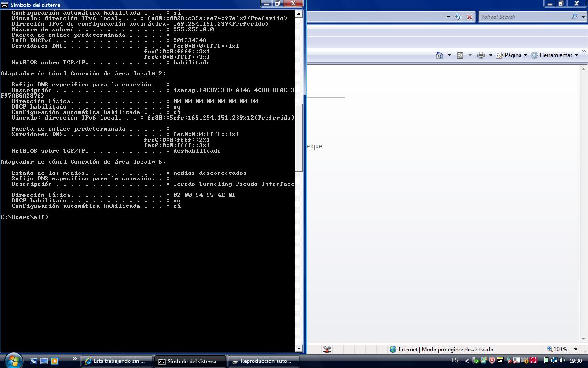Click the Print icon in toolbar
Image resolution: width=588 pixels, height=368 pixels.
(481, 55)
